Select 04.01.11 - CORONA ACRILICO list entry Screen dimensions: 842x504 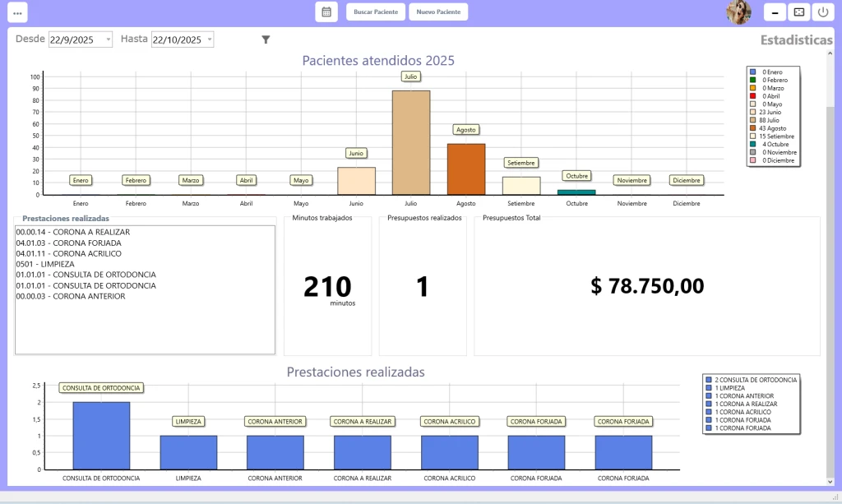68,253
